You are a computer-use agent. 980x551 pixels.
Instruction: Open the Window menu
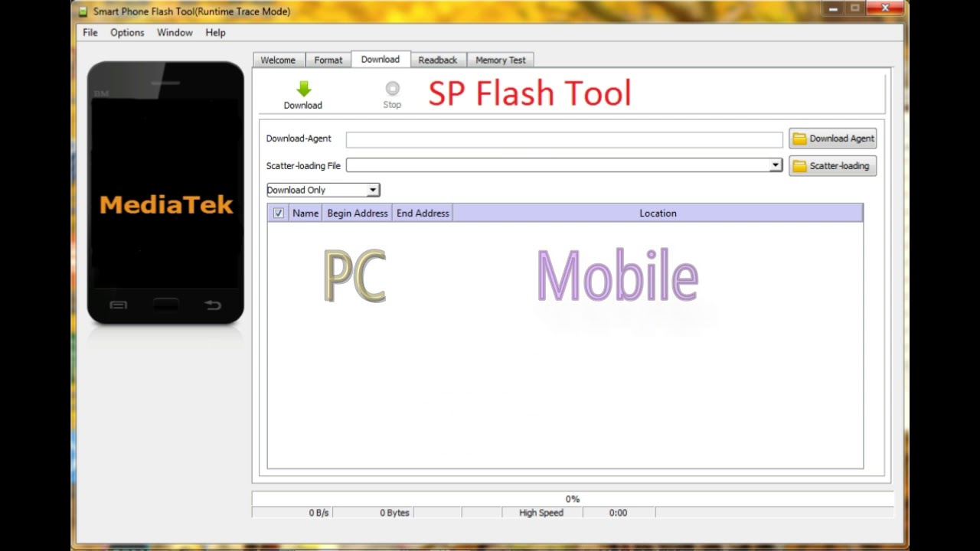pos(175,32)
